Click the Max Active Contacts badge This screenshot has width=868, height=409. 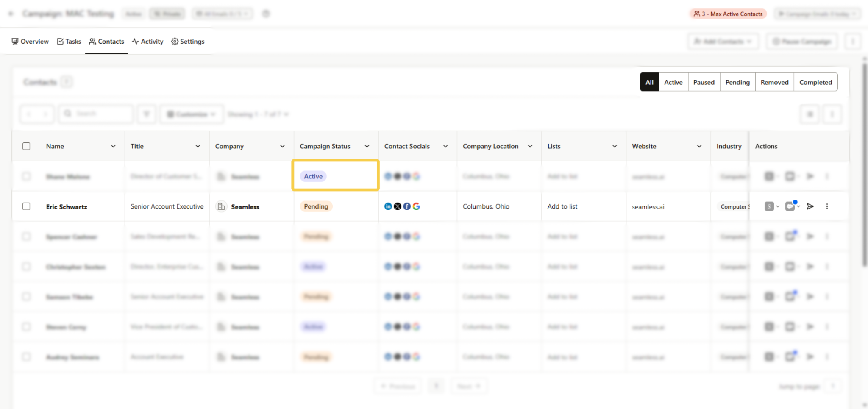[x=728, y=14]
